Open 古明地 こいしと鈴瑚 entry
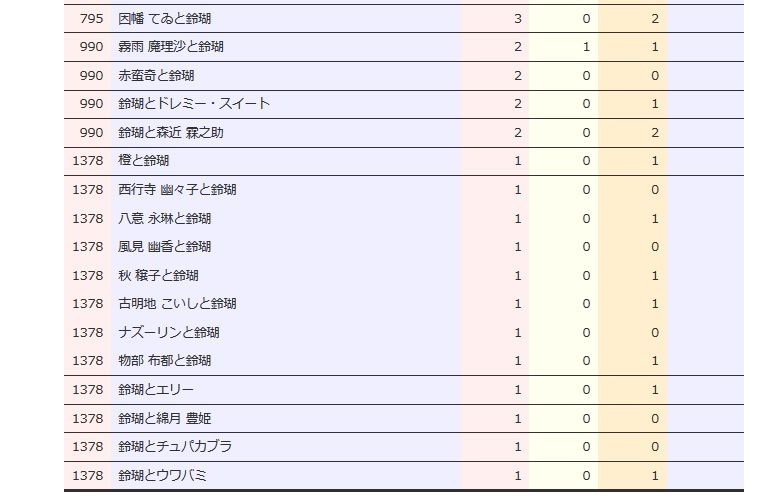The image size is (765, 504). pos(177,304)
